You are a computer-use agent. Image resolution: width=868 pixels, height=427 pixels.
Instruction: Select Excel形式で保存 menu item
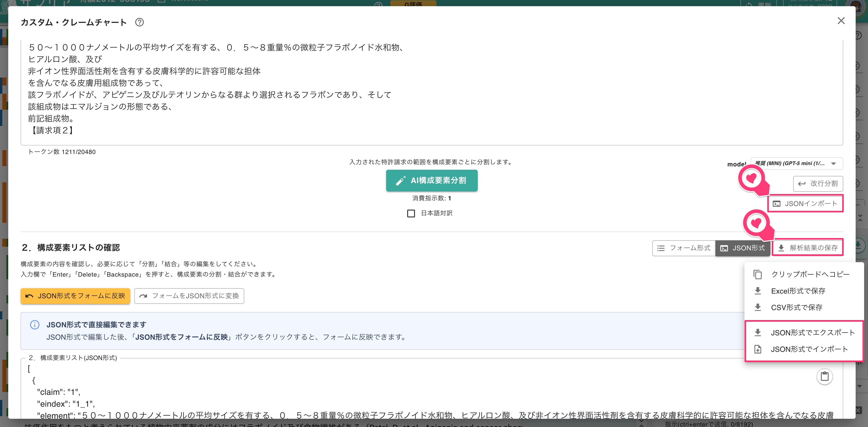804,291
